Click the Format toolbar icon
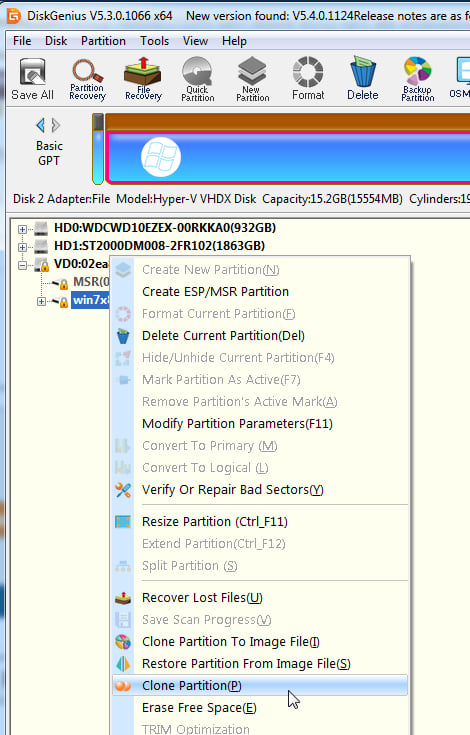This screenshot has height=735, width=470. coord(308,78)
